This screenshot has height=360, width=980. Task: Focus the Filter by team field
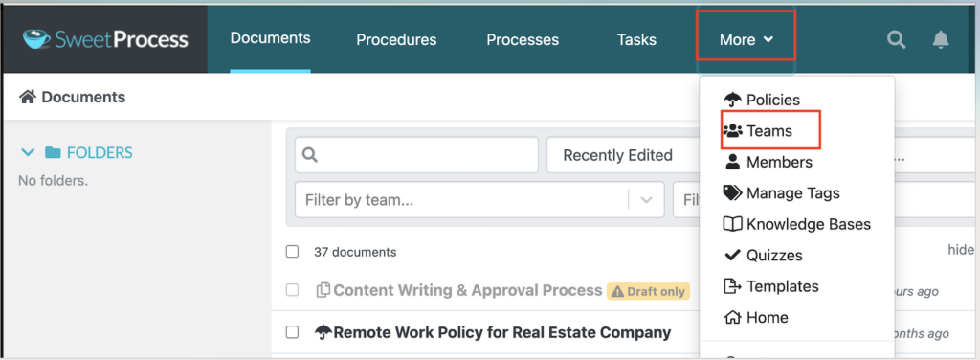point(479,200)
